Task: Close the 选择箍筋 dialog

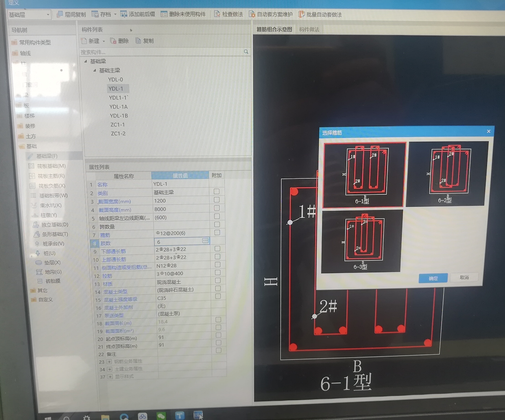Action: pos(488,131)
